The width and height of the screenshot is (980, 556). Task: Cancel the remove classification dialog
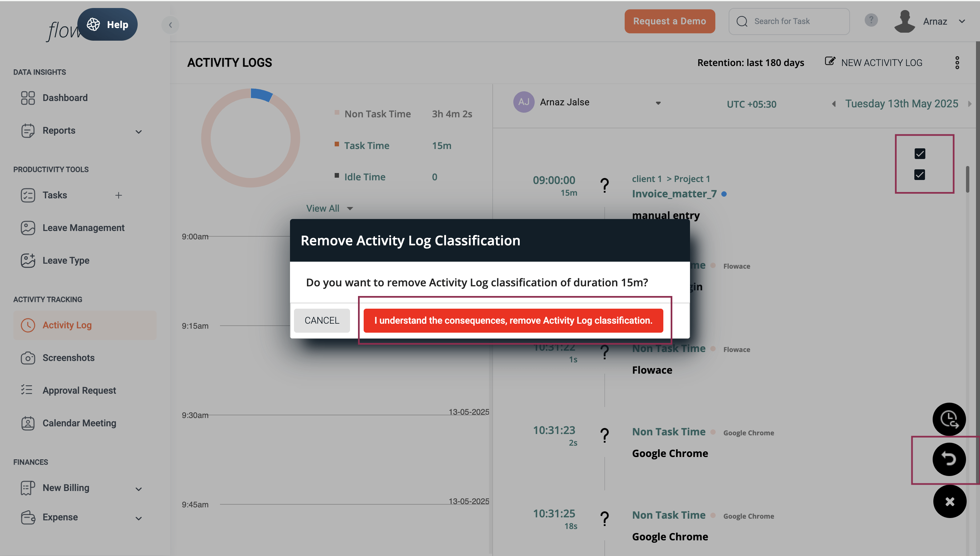coord(322,320)
